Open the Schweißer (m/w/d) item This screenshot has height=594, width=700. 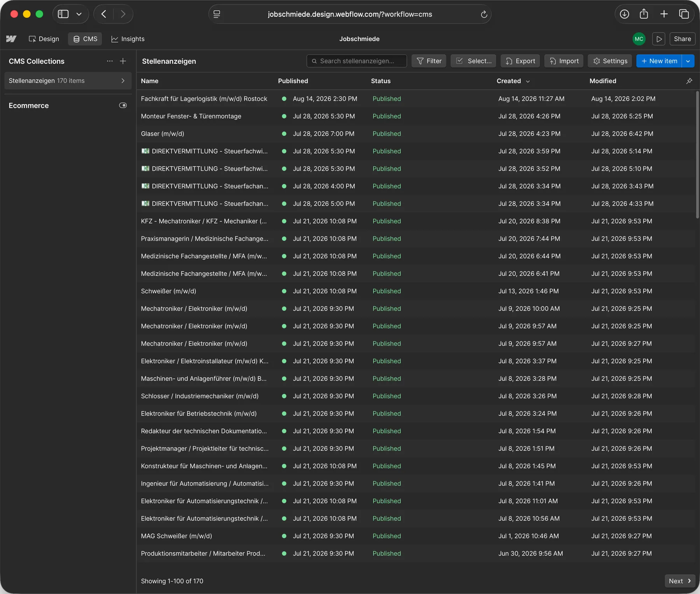(168, 291)
